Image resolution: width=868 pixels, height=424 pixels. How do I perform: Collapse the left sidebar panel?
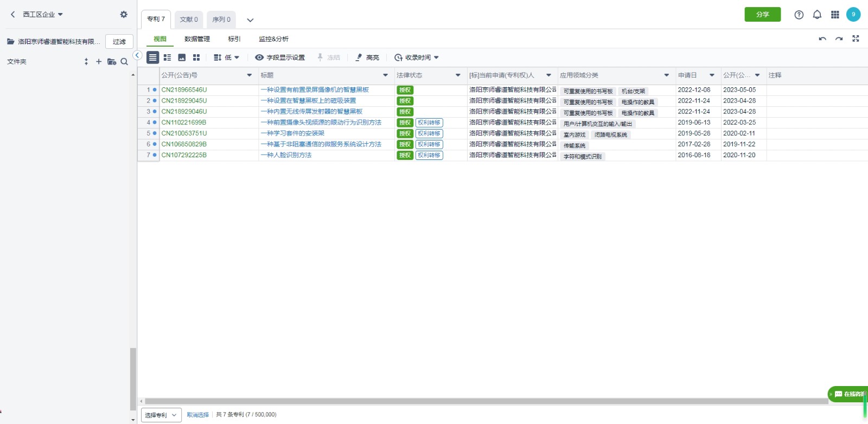[137, 55]
